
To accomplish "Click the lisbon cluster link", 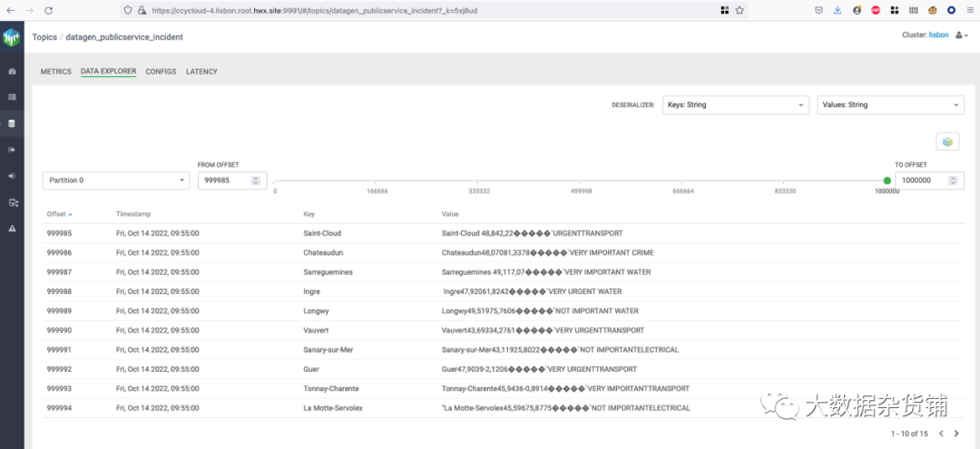I will click(940, 35).
